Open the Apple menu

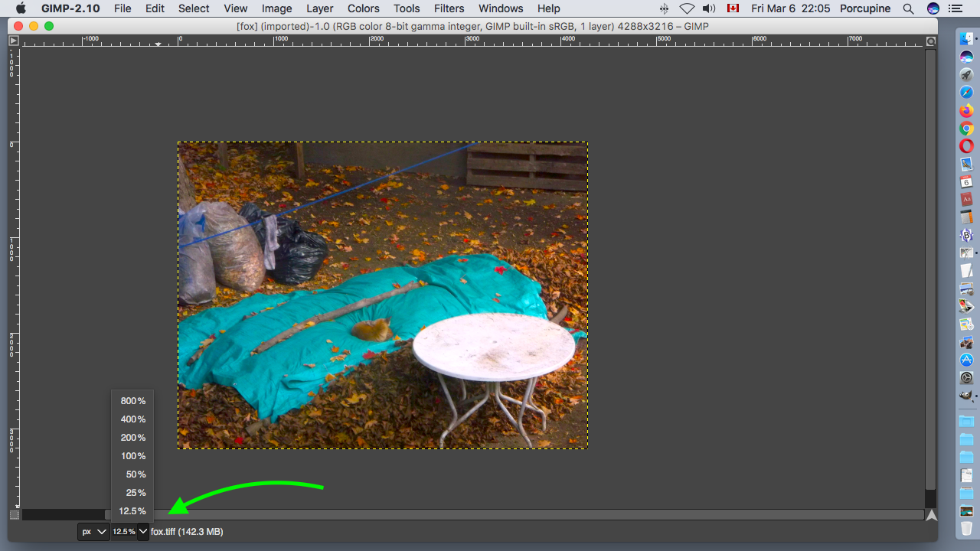[x=21, y=8]
